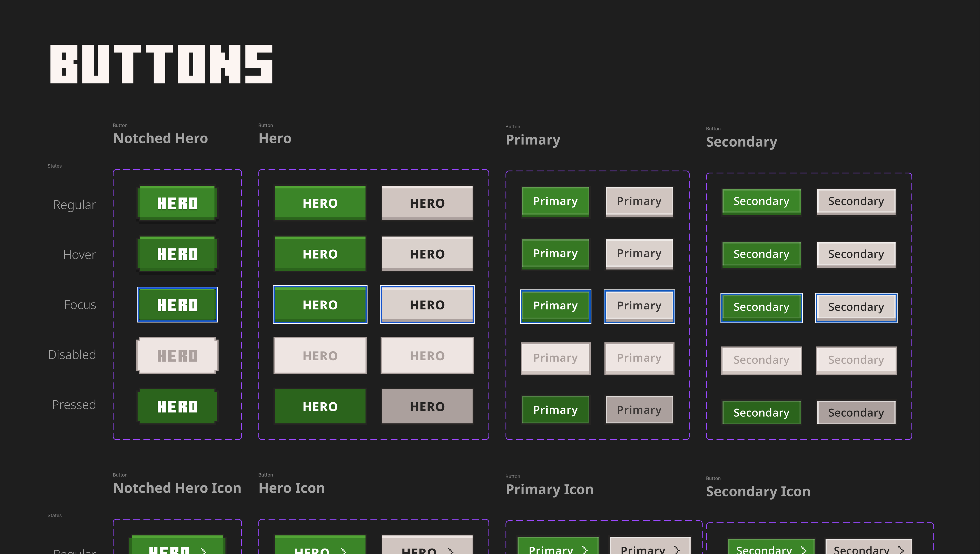Screen dimensions: 980x554
Task: Click the disabled Notched Hero button
Action: [x=177, y=356]
